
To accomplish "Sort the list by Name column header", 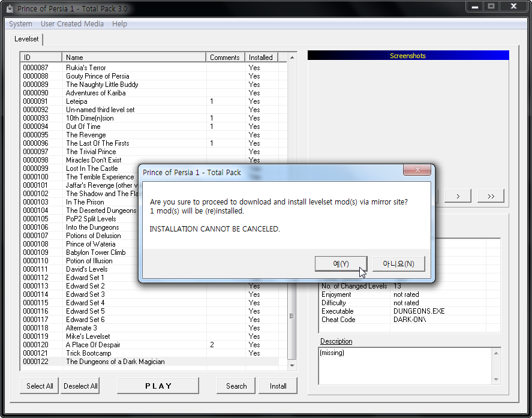I will tap(134, 58).
